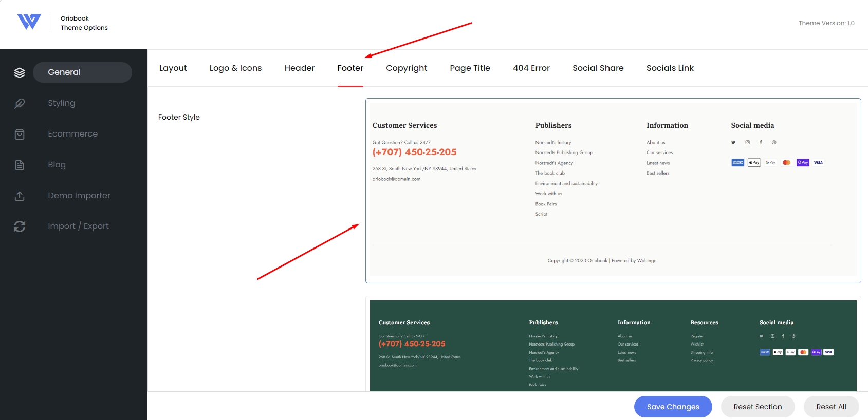Click the Styling feather icon
Viewport: 868px width, 420px height.
tap(20, 103)
